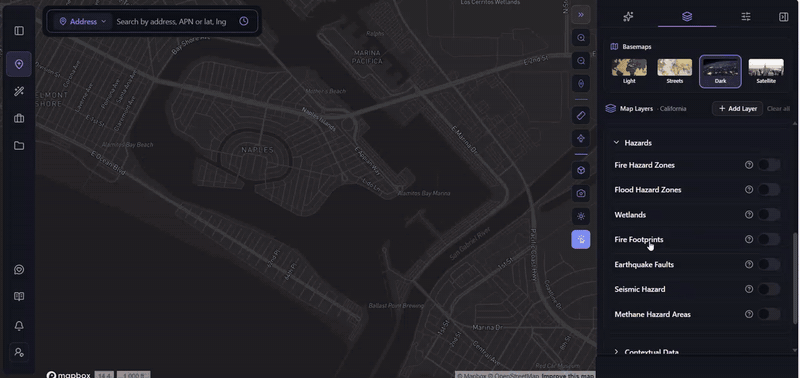Turn on the Wetlands layer
The width and height of the screenshot is (800, 378).
[x=769, y=214]
